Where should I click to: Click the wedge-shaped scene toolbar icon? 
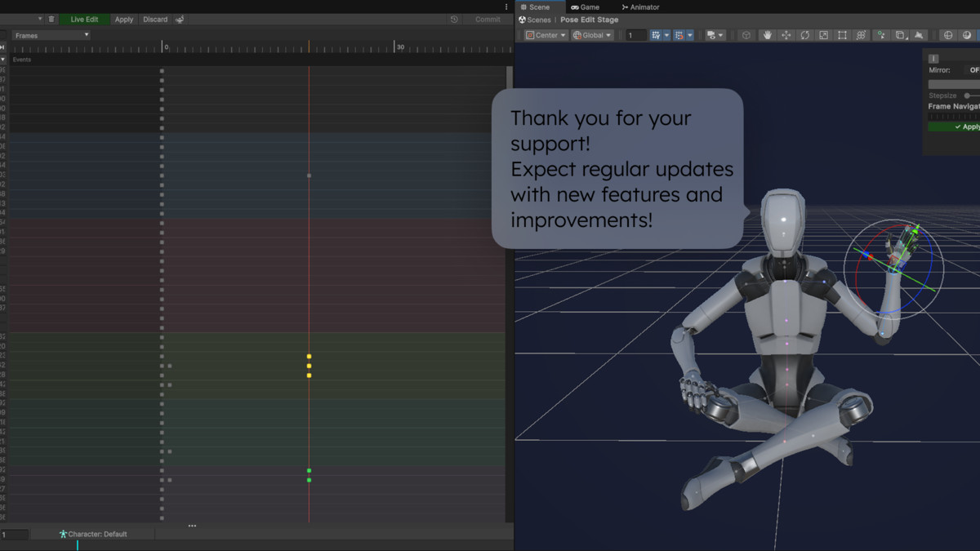pos(919,35)
